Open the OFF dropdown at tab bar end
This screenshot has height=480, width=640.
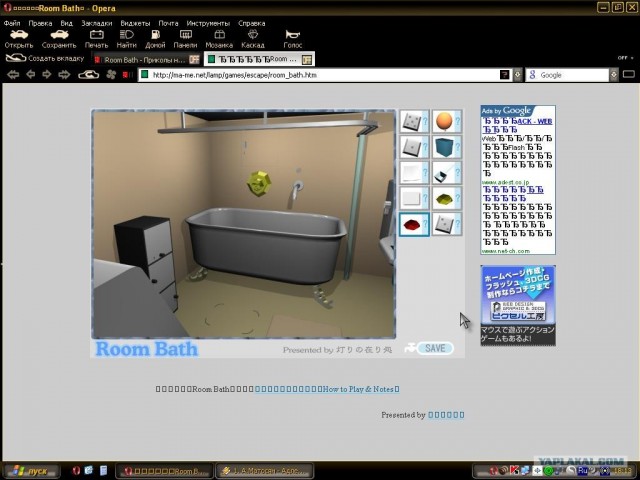(x=625, y=58)
